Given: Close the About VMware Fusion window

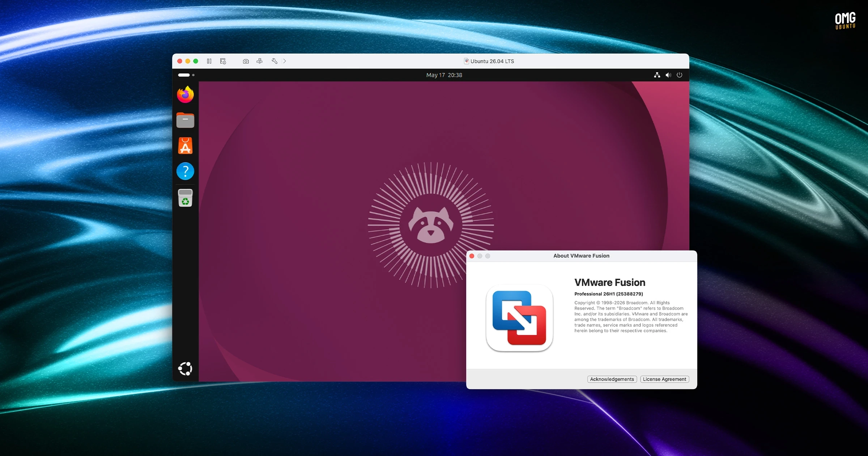Looking at the screenshot, I should tap(472, 256).
